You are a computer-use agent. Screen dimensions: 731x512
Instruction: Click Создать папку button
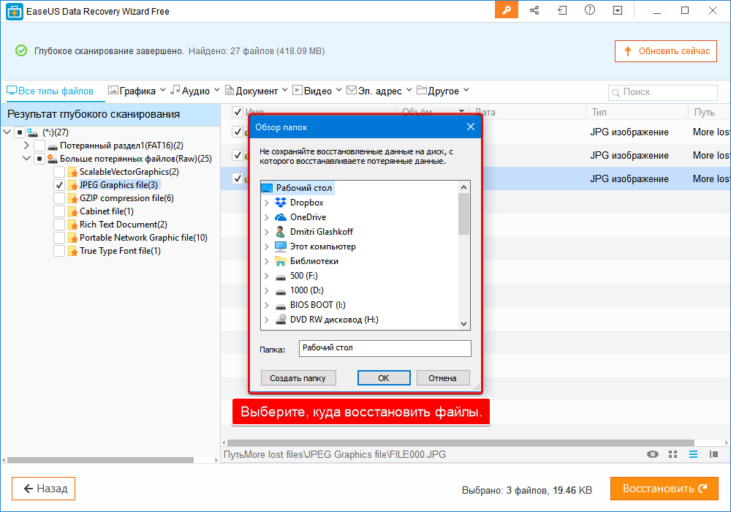point(298,378)
